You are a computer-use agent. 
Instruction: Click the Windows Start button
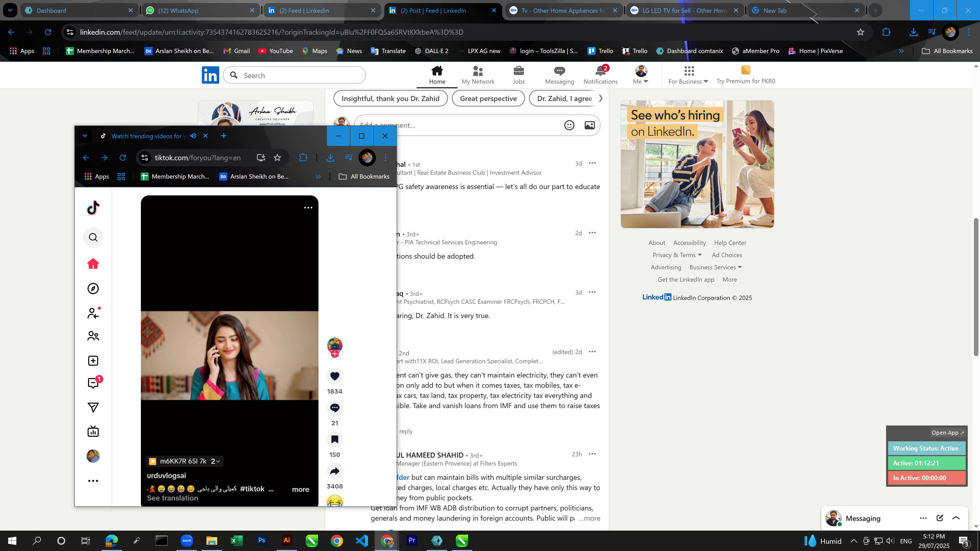coord(12,540)
